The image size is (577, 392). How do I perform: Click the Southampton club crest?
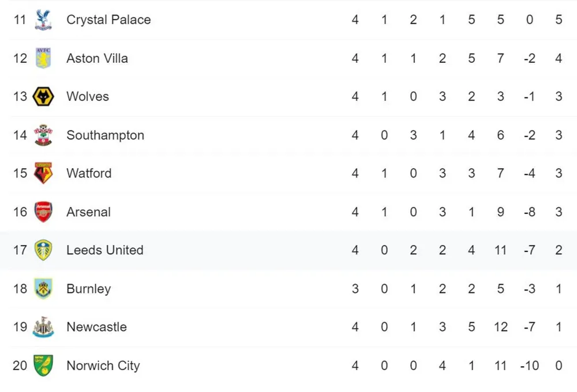pos(43,135)
